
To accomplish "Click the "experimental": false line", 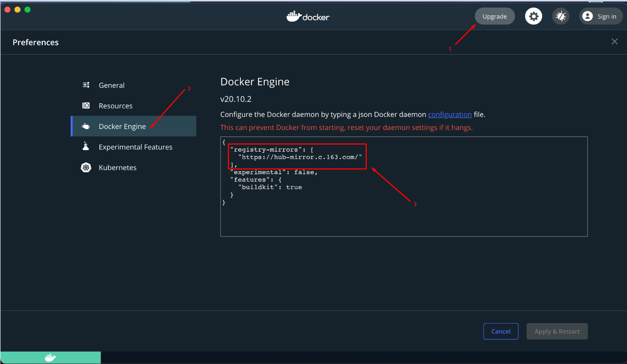I will coord(274,172).
